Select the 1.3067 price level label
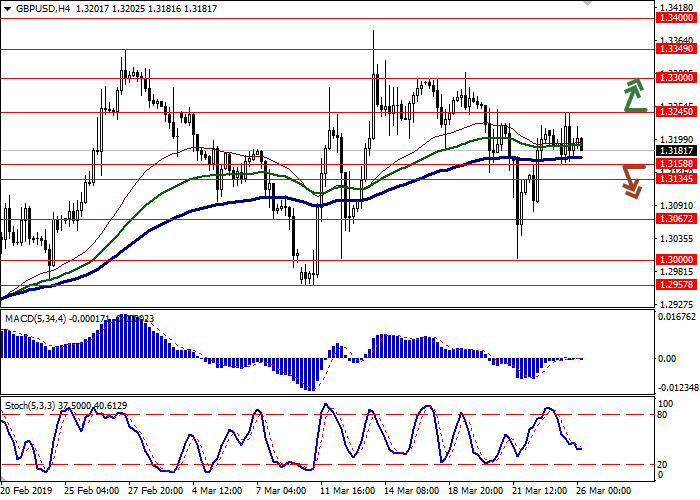 point(675,219)
